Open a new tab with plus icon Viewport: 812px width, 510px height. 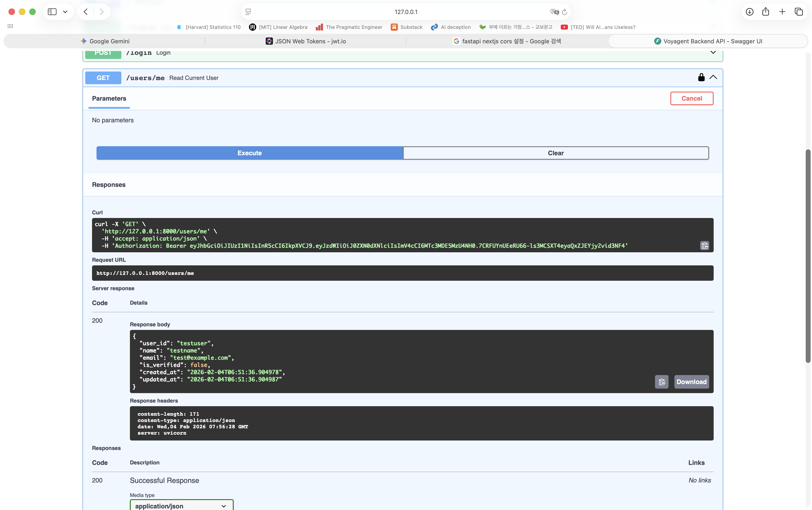coord(782,12)
